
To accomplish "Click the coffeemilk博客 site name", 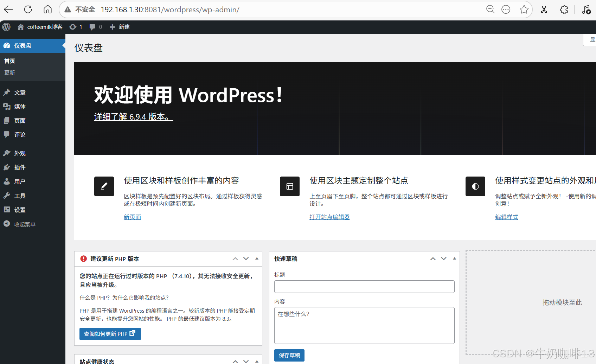I will point(45,27).
